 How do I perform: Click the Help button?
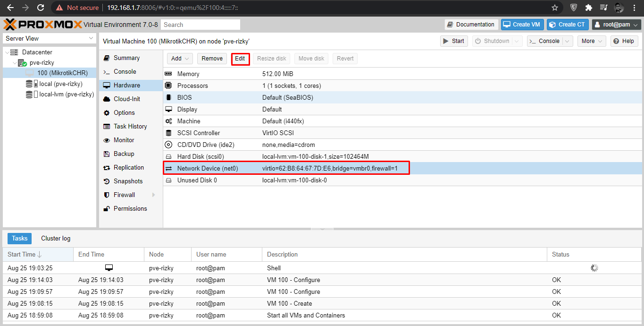[x=624, y=41]
